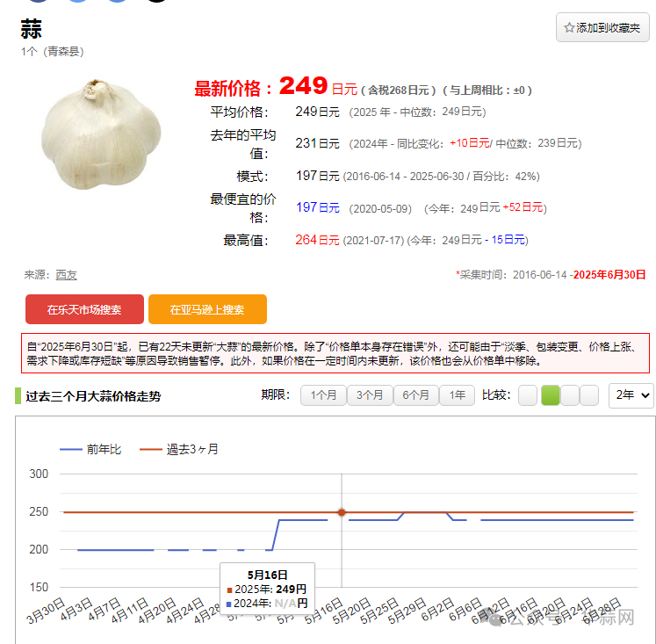Open the 2年 comparison dropdown

click(631, 395)
